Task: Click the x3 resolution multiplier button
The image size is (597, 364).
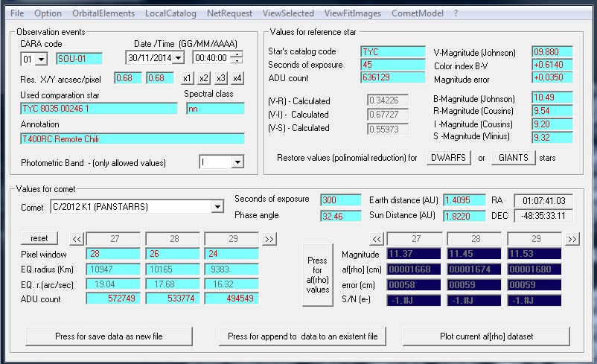Action: pos(221,78)
